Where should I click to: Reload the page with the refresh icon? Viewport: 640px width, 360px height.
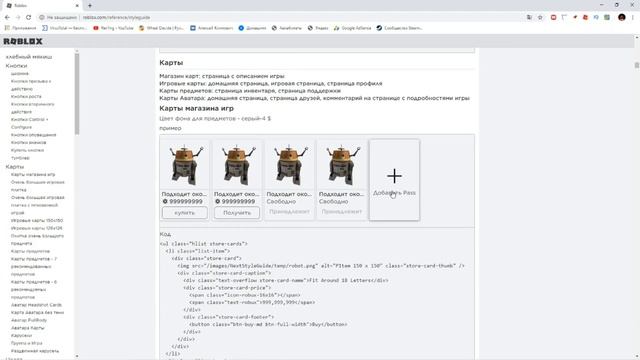pos(28,18)
